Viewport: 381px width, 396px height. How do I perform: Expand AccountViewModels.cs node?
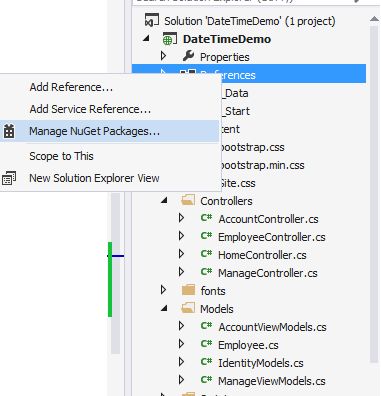pyautogui.click(x=181, y=326)
